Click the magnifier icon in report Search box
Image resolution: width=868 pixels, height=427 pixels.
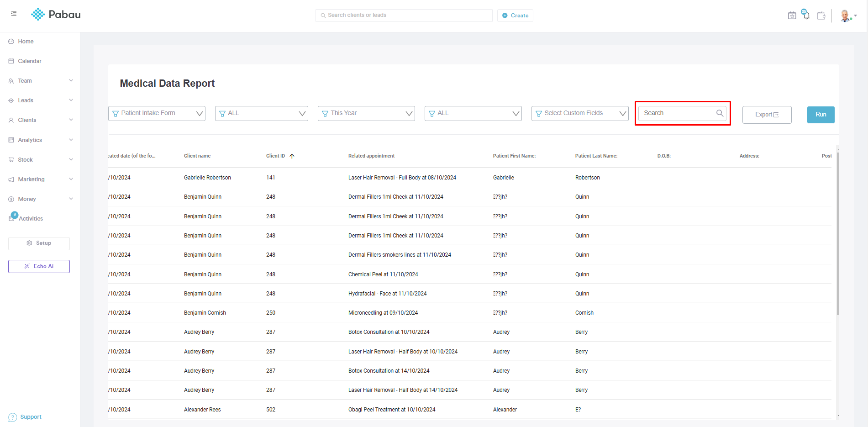[x=720, y=113]
